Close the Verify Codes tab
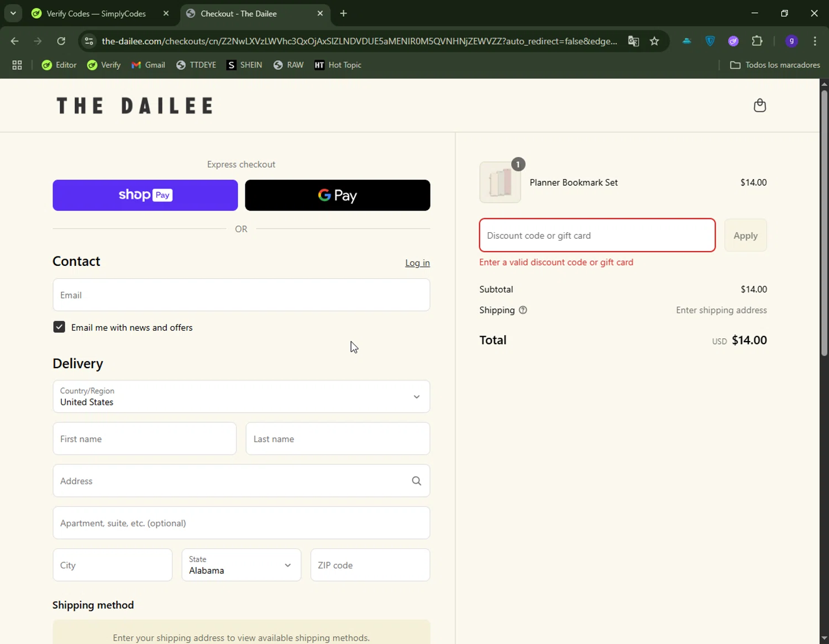Viewport: 829px width, 644px height. tap(166, 13)
